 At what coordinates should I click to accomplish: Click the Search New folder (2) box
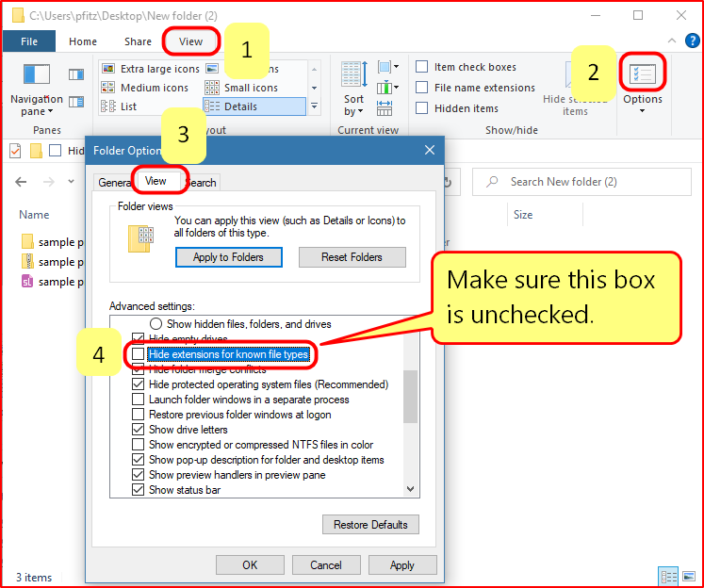pyautogui.click(x=581, y=182)
